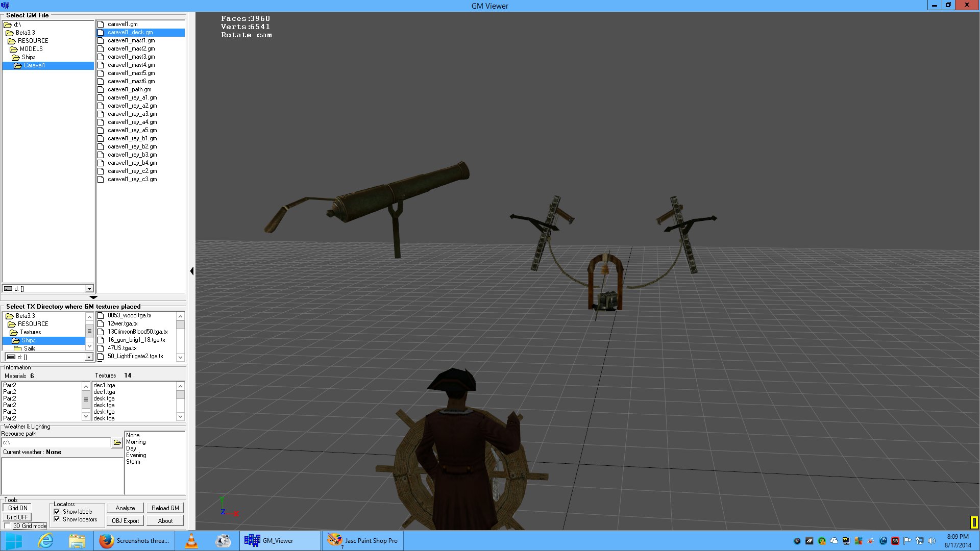980x551 pixels.
Task: Open Action Center flag tray icon
Action: pos(908,541)
